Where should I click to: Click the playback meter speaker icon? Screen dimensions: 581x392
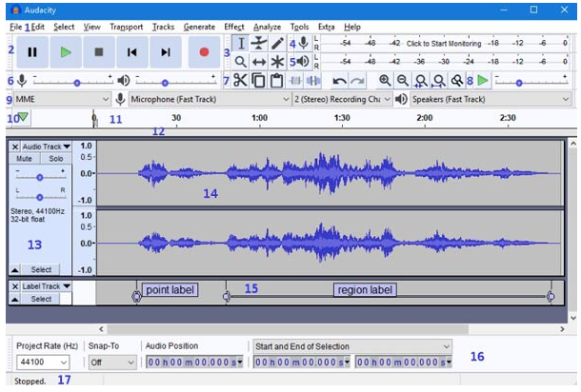[304, 61]
